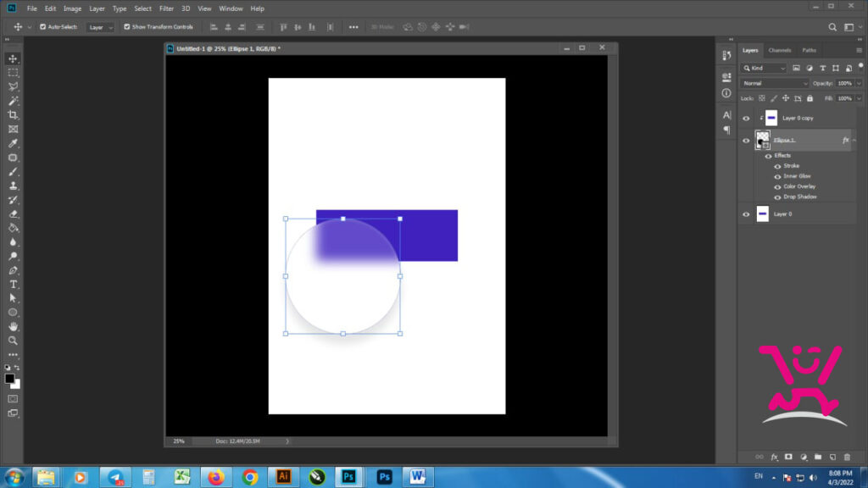The image size is (868, 488).
Task: Hide the Layer 0 copy layer
Action: (x=746, y=119)
